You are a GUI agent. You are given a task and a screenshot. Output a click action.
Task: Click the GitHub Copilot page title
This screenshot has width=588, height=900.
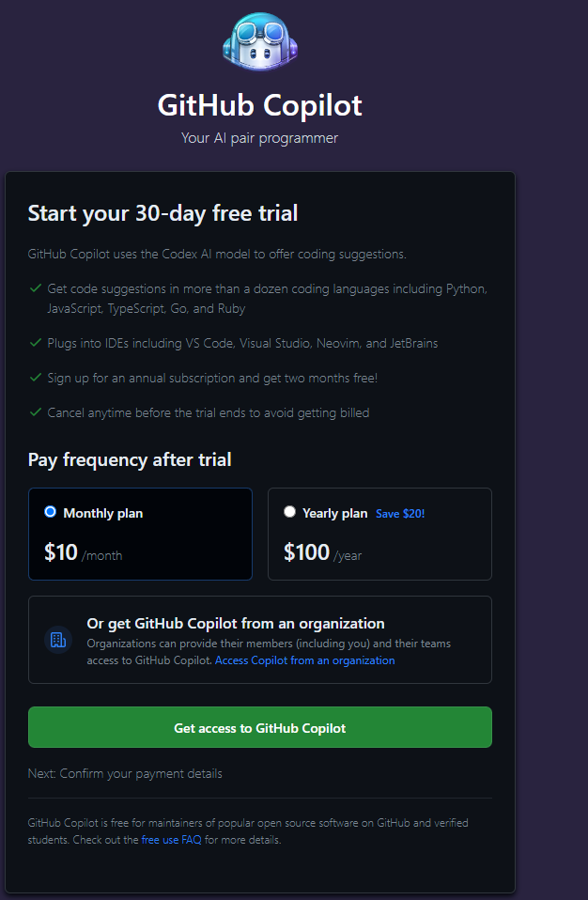pos(259,104)
